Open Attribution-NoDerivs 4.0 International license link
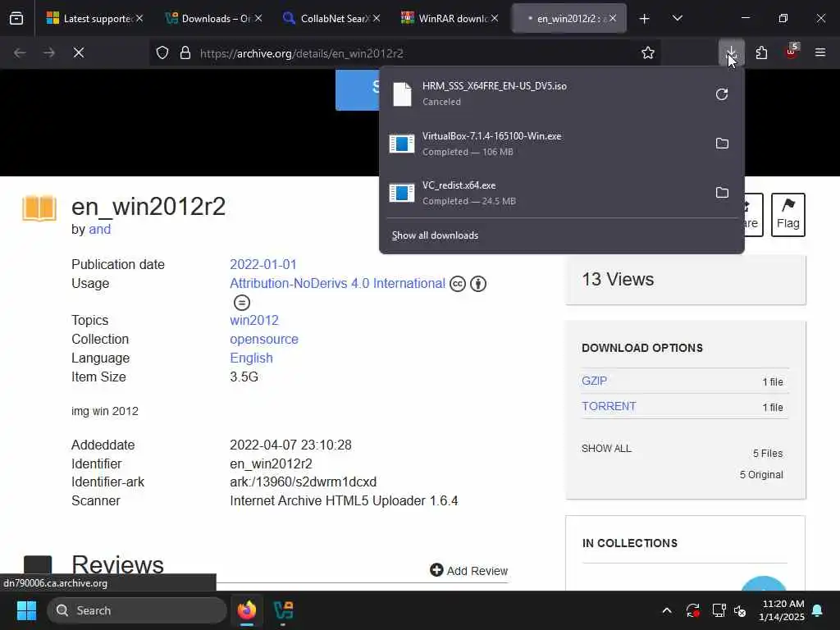 [x=337, y=283]
